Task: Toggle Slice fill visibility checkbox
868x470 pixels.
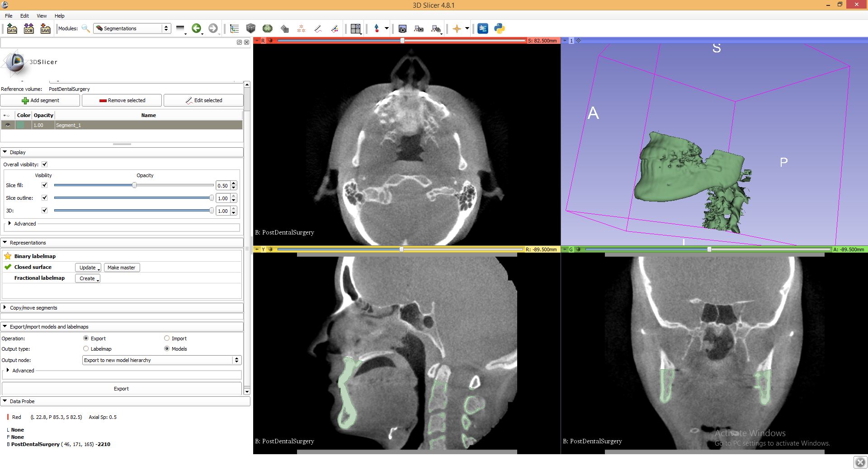Action: point(44,185)
